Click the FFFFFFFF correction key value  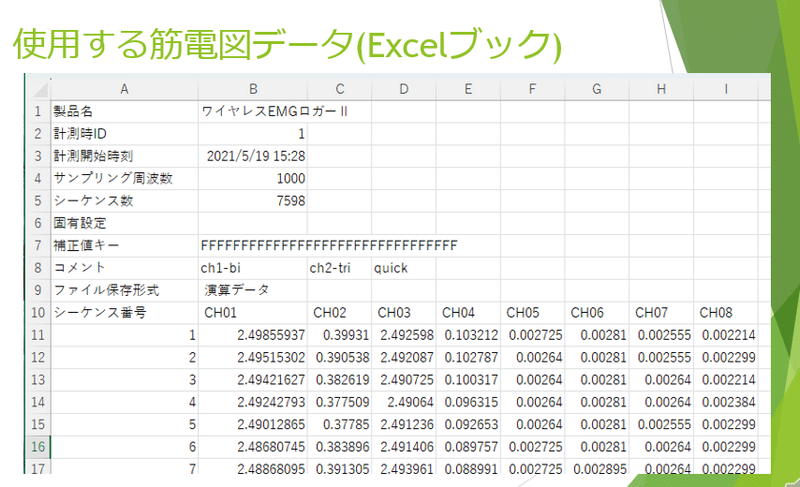[329, 246]
